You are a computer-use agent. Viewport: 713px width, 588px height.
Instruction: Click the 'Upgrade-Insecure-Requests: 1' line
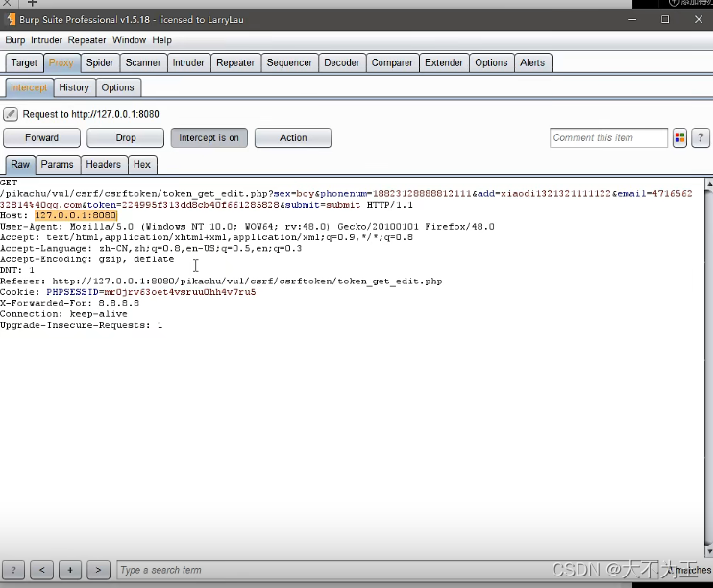(81, 325)
